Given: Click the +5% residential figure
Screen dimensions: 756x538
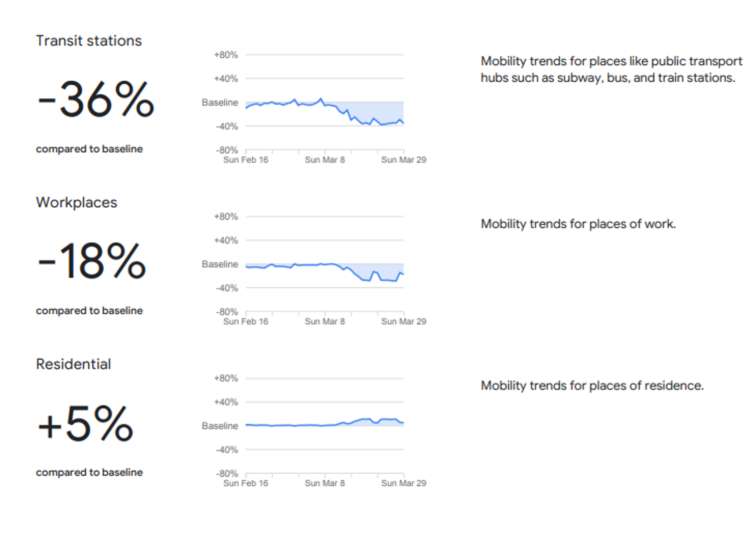Looking at the screenshot, I should (x=86, y=424).
